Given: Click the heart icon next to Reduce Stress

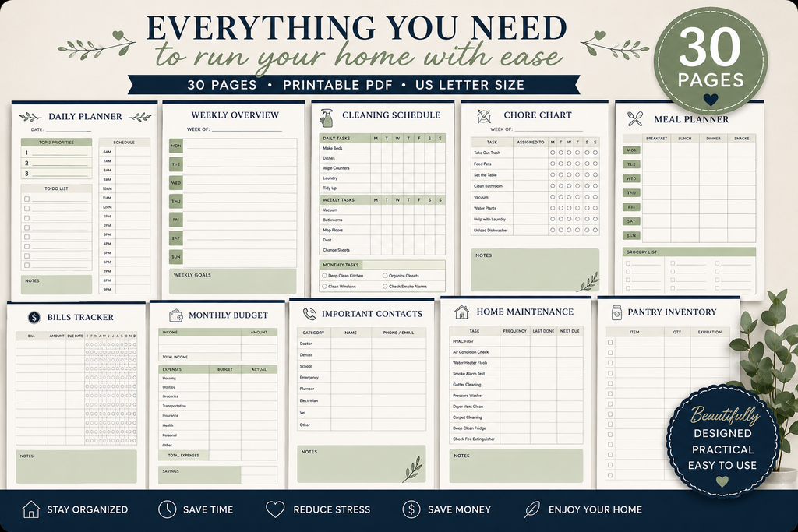Looking at the screenshot, I should click(275, 509).
